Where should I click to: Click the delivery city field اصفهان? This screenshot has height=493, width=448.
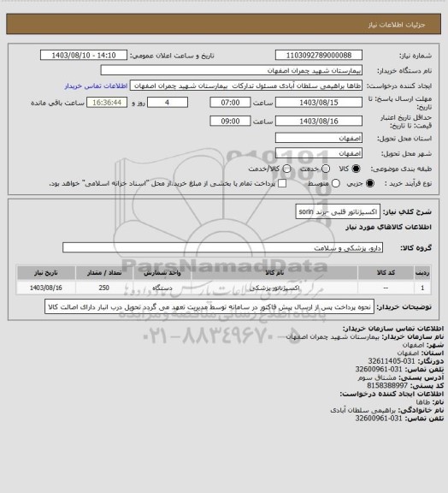319,153
